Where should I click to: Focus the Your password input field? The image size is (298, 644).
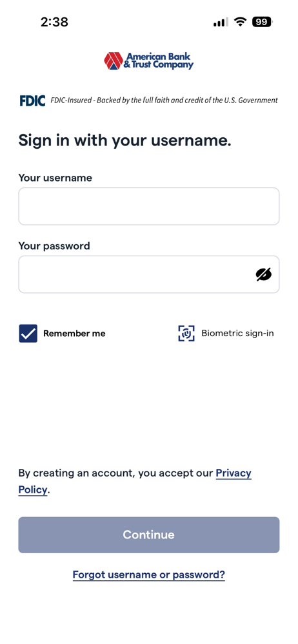pos(149,274)
